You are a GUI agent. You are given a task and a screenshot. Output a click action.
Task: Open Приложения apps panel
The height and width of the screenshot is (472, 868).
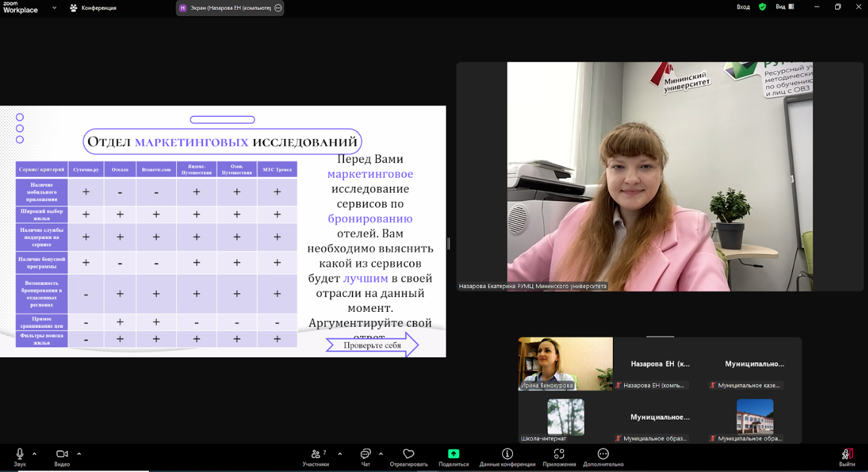[x=559, y=457]
